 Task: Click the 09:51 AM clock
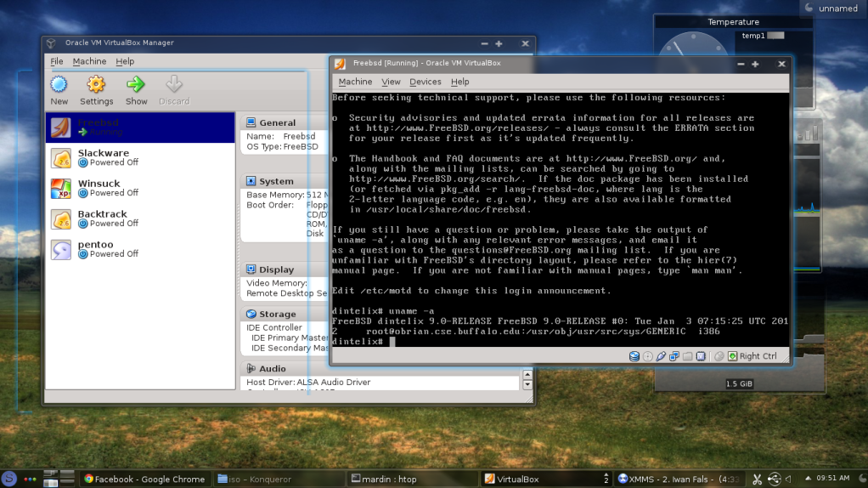[x=833, y=478]
